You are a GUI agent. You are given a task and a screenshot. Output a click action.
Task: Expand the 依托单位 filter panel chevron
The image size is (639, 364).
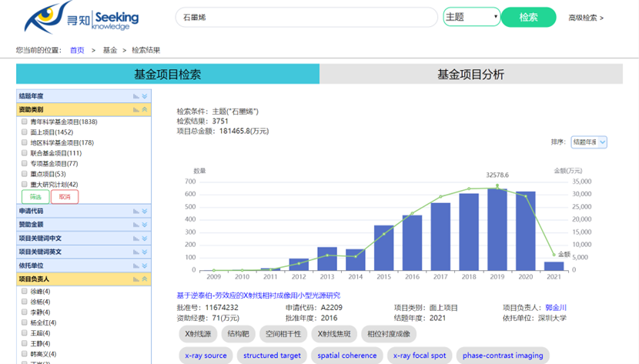coord(145,265)
